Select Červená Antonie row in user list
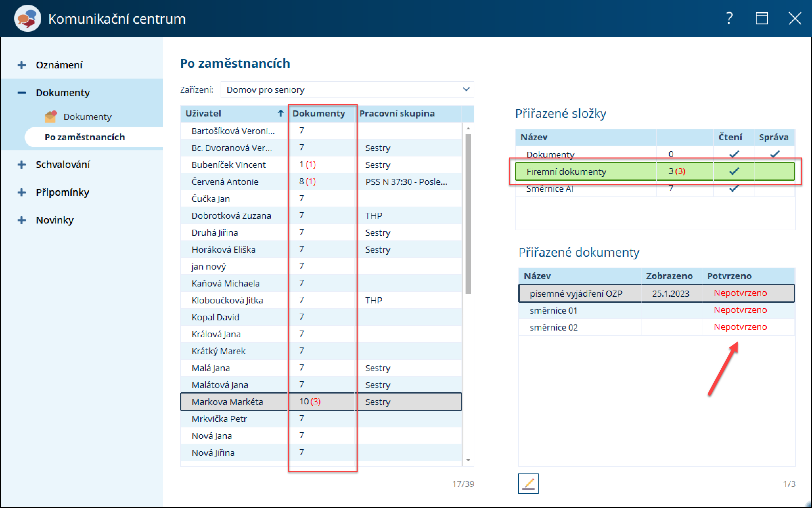Viewport: 812px width, 508px height. [225, 182]
